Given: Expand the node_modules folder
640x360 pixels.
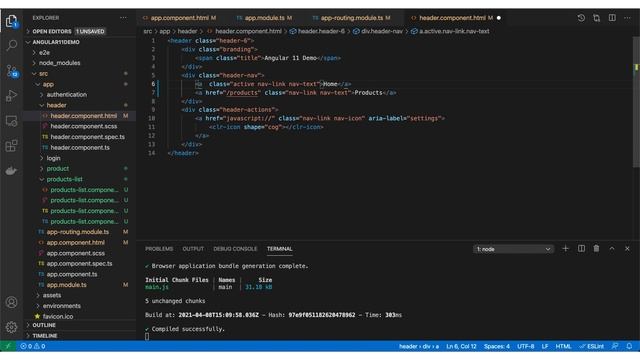Looking at the screenshot, I should point(80,63).
